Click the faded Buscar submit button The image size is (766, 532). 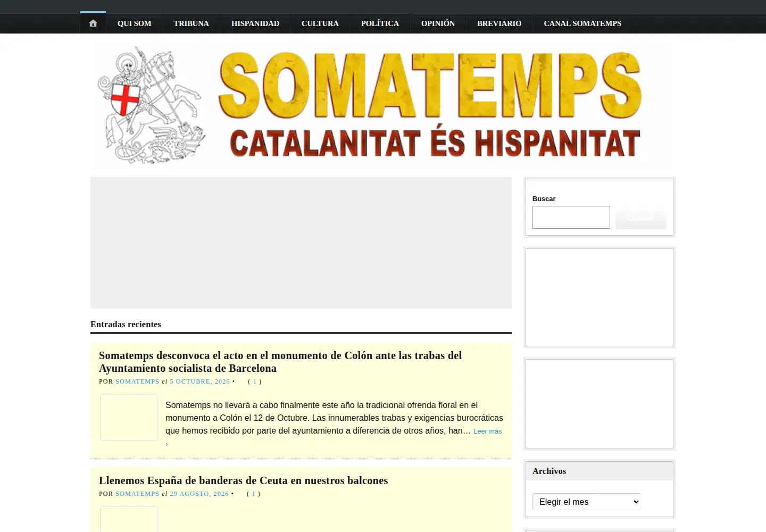(641, 218)
